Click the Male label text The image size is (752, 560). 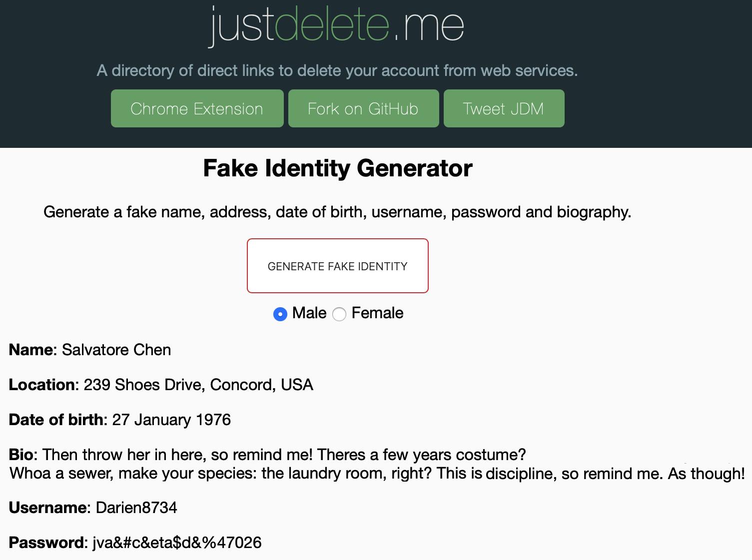(x=309, y=313)
